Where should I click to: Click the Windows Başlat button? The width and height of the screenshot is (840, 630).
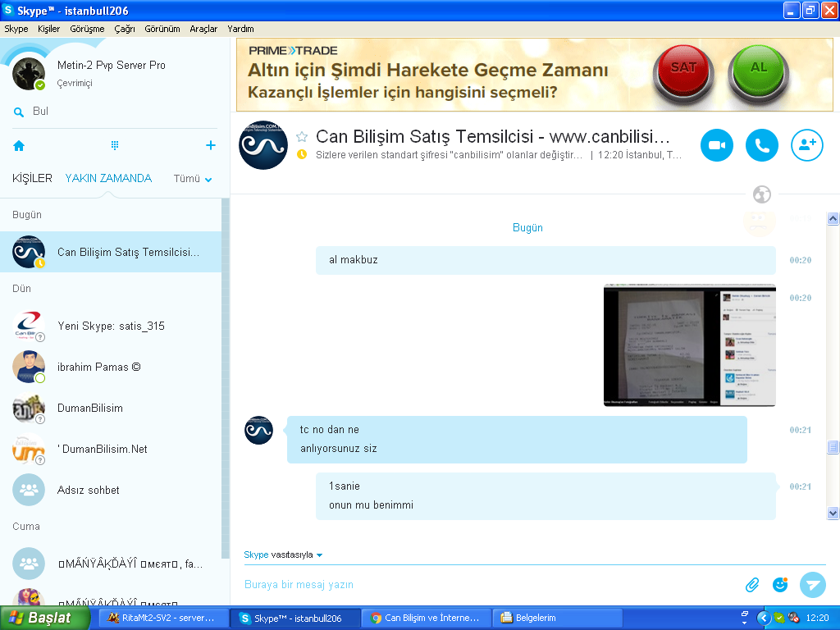(x=44, y=618)
